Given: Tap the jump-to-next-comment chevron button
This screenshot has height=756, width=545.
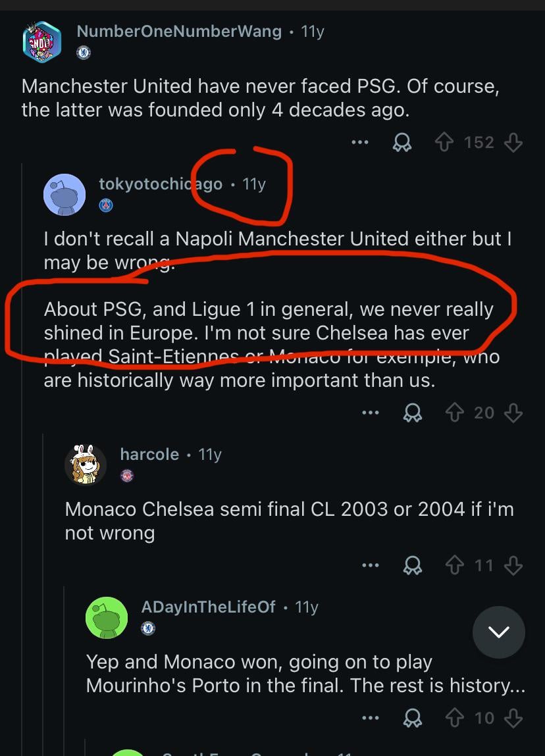Looking at the screenshot, I should click(x=498, y=632).
